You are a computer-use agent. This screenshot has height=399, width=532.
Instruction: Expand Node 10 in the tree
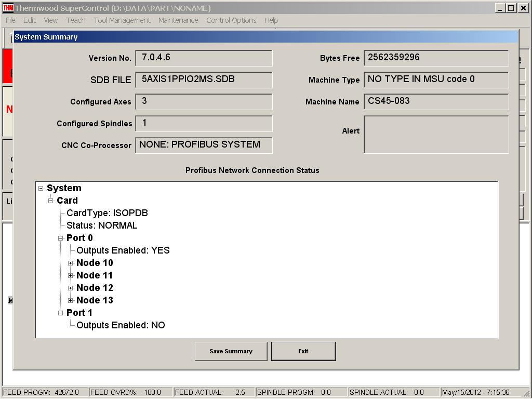tap(71, 263)
